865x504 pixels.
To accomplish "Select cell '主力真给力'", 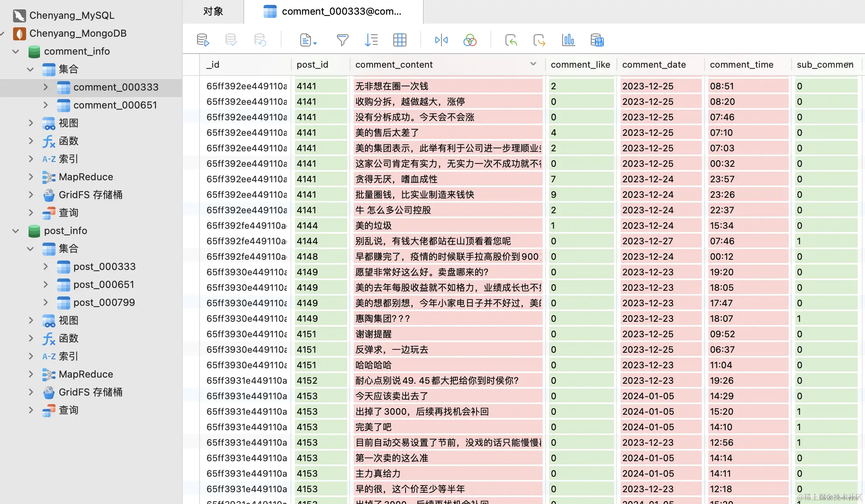I will [448, 473].
